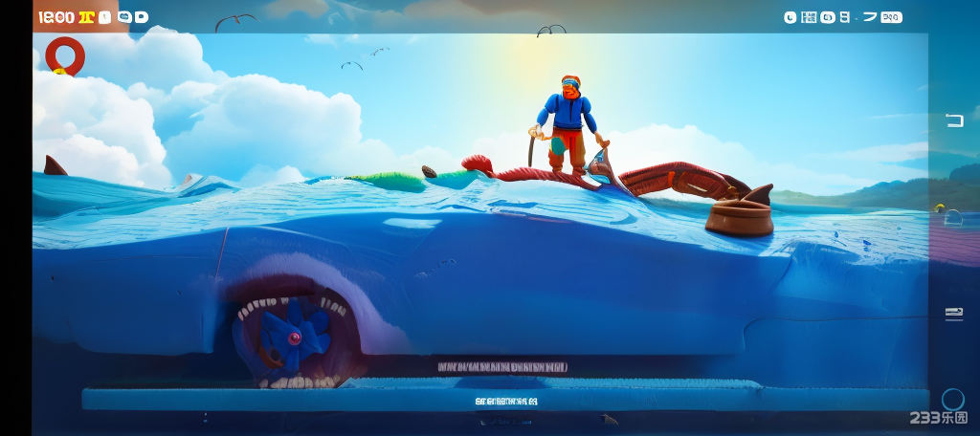Click the small stacked-bars icon on lower right edge
Viewport: 980px width, 436px height.
pos(953,314)
